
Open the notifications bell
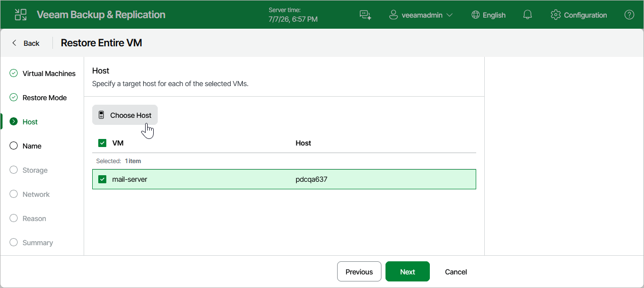pyautogui.click(x=528, y=15)
